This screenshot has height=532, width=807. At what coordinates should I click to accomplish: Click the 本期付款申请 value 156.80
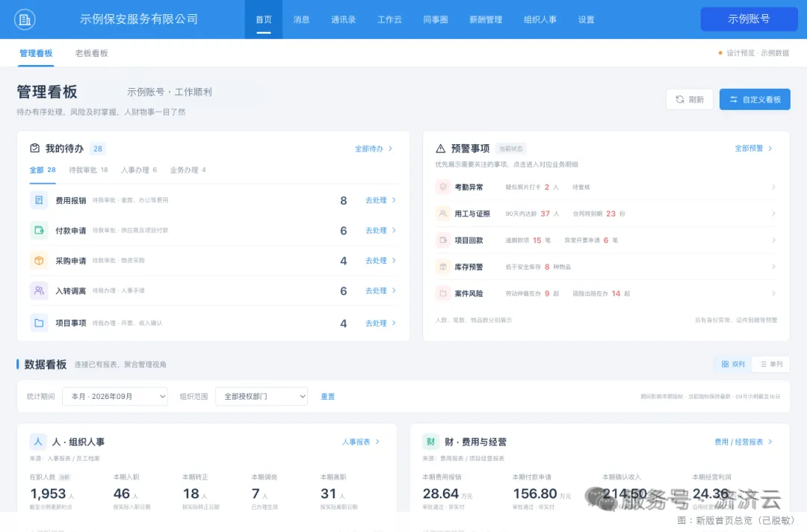(535, 494)
